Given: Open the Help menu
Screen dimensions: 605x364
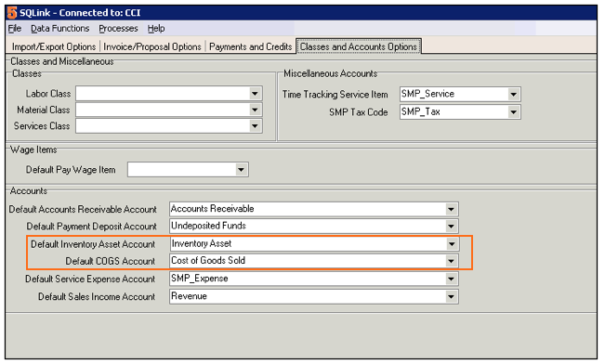Looking at the screenshot, I should [156, 29].
